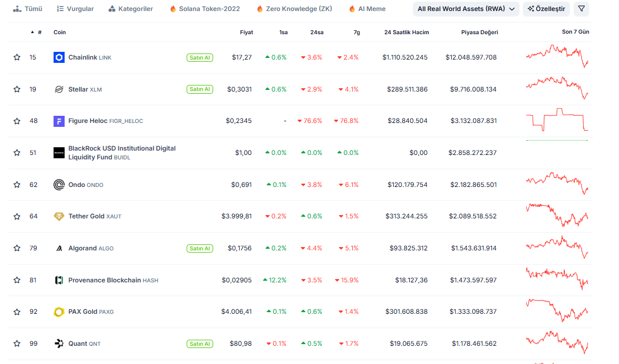The width and height of the screenshot is (619, 364).
Task: Click the Chainlink coin logo icon
Action: click(x=59, y=57)
